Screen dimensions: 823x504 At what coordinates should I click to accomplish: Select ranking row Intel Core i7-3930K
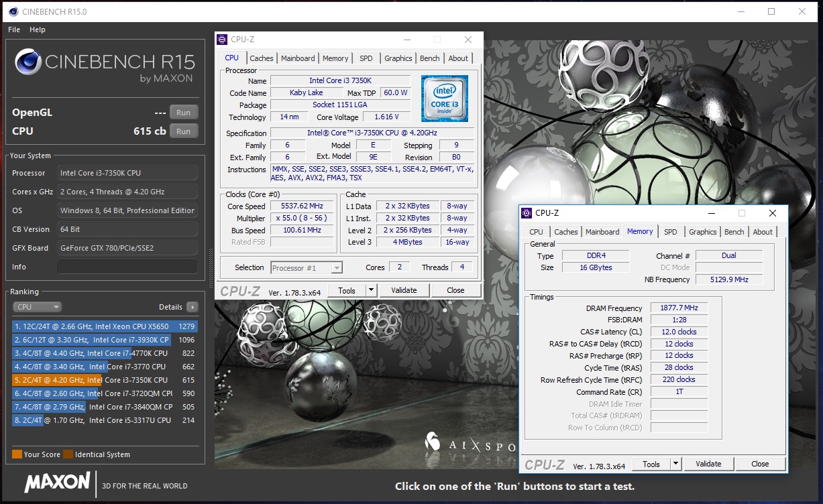click(105, 340)
